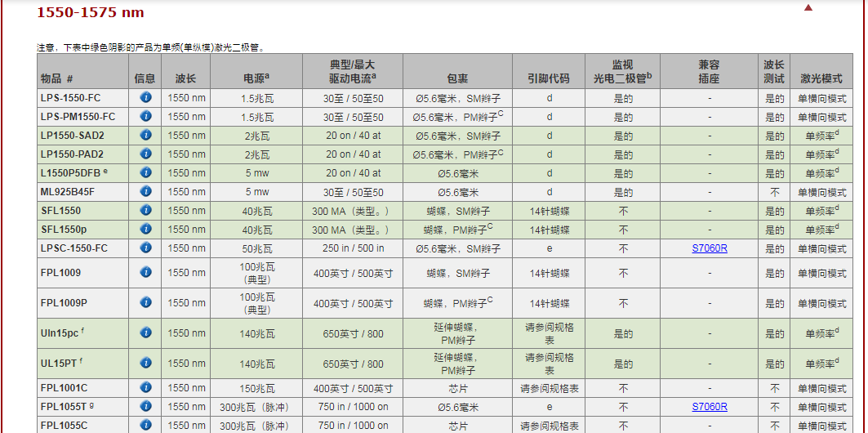Show info for LP1550-SAD2 laser diode
Viewport: 868px width, 433px height.
(x=145, y=136)
